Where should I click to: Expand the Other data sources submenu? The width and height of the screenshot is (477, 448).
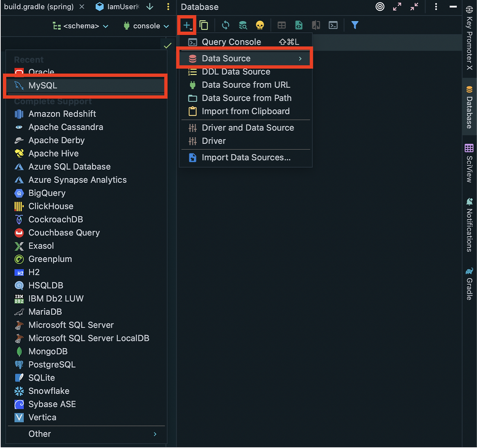[86, 434]
